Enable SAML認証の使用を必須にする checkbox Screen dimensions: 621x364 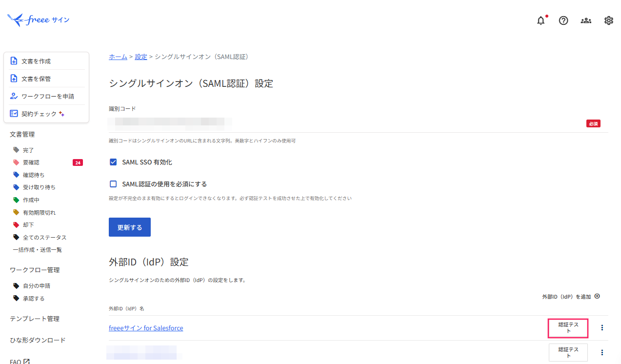click(x=113, y=184)
